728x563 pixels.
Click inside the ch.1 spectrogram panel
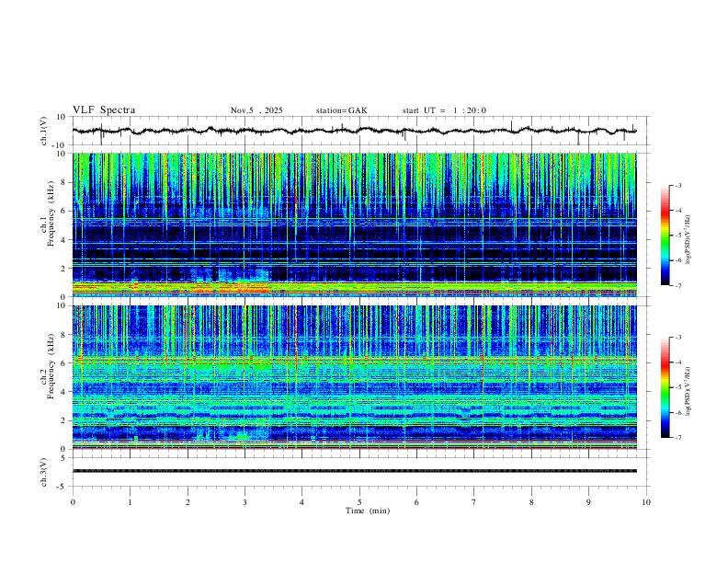point(354,224)
